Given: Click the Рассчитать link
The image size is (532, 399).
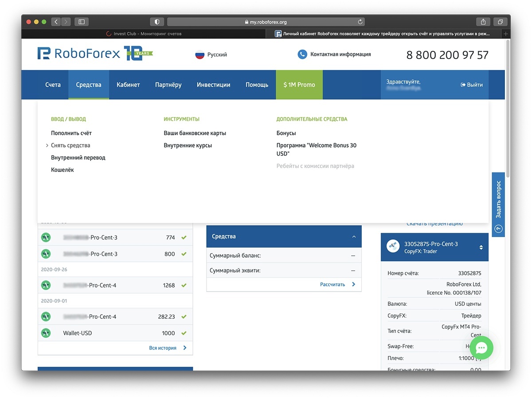Looking at the screenshot, I should pyautogui.click(x=332, y=285).
